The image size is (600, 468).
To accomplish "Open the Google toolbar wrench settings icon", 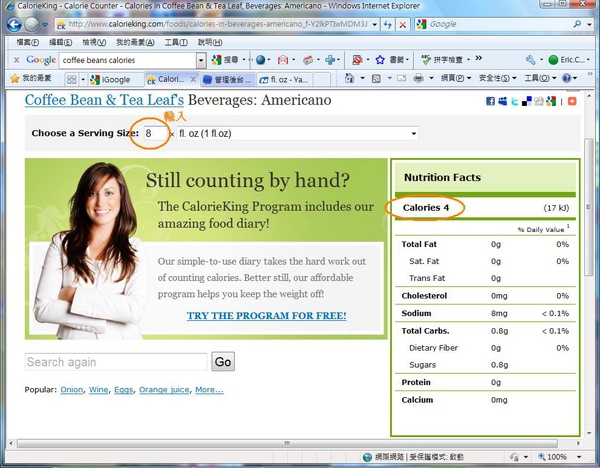I will (530, 60).
